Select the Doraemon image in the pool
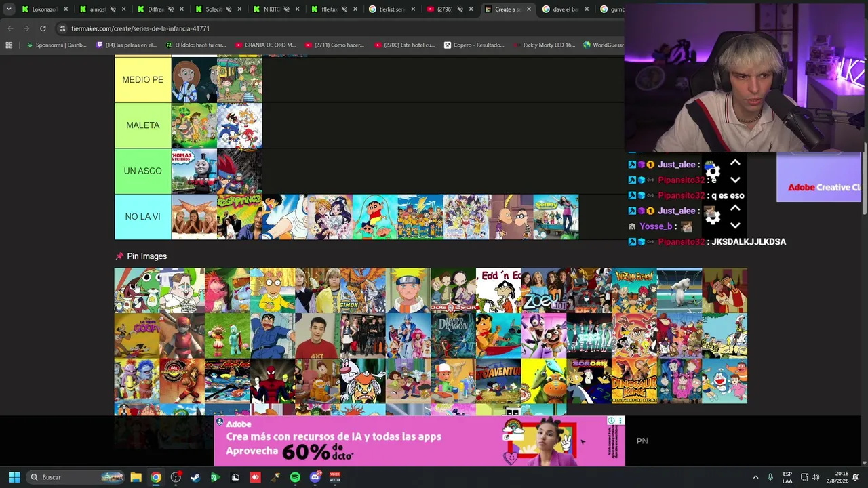Screen dimensions: 868x488 point(725,381)
